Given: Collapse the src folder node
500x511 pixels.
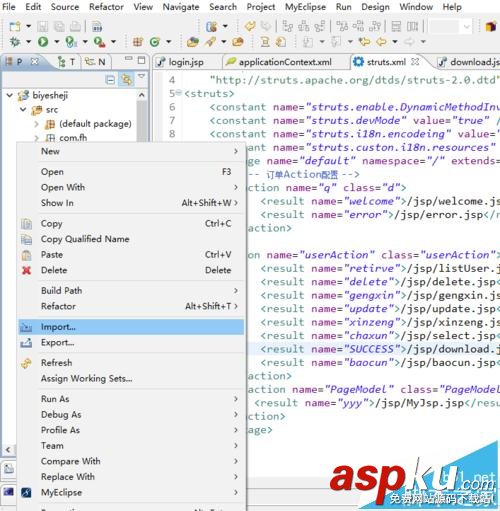Looking at the screenshot, I should [x=23, y=109].
